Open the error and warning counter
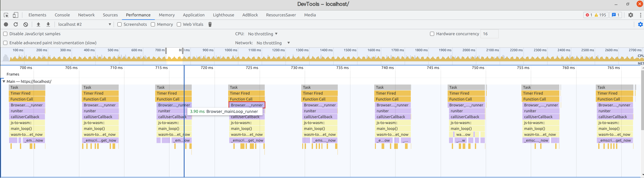 click(x=596, y=15)
